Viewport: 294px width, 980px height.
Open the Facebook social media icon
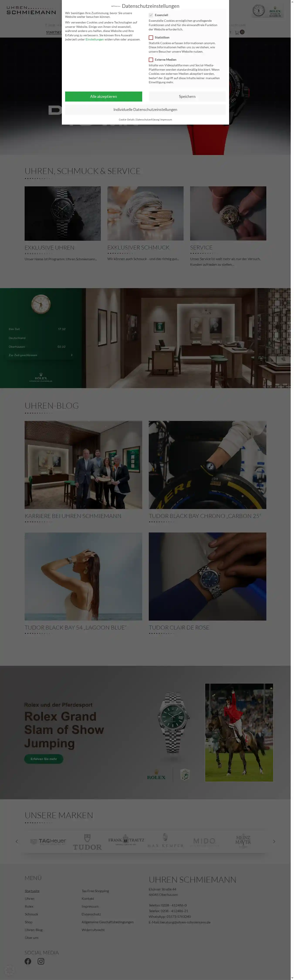(28, 961)
